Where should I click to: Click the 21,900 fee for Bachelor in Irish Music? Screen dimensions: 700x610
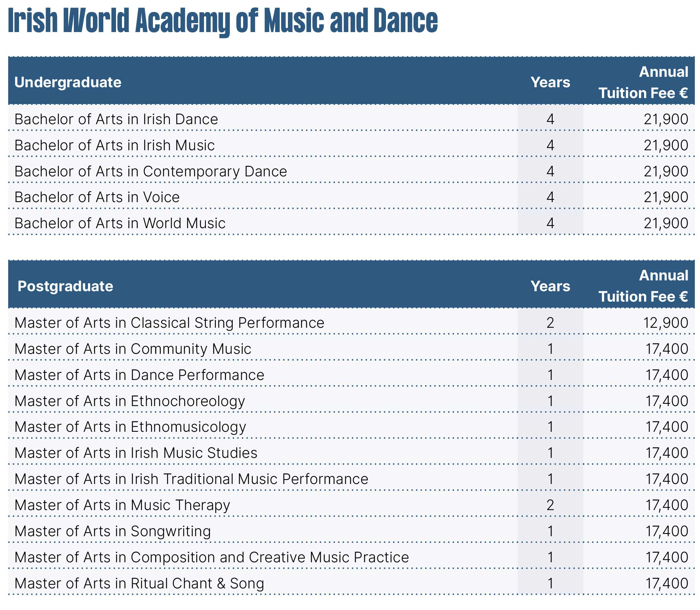(666, 145)
